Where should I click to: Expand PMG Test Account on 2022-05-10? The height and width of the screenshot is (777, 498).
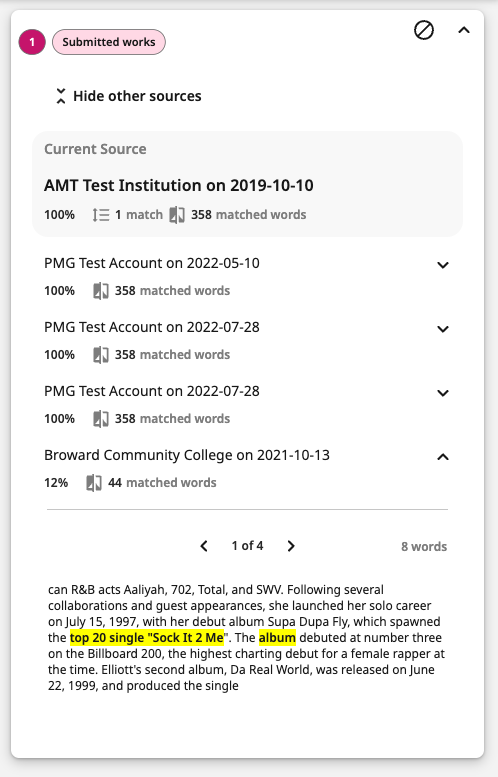(443, 265)
